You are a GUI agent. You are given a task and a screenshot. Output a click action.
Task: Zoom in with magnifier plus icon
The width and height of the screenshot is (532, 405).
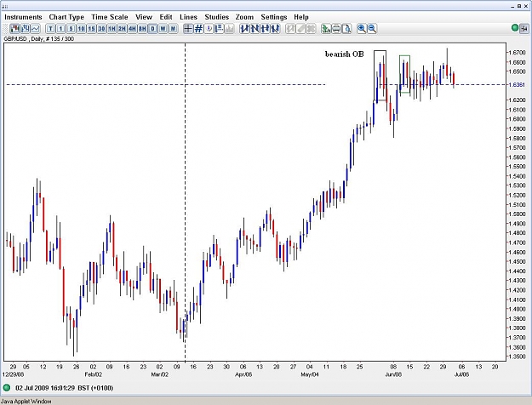[362, 29]
